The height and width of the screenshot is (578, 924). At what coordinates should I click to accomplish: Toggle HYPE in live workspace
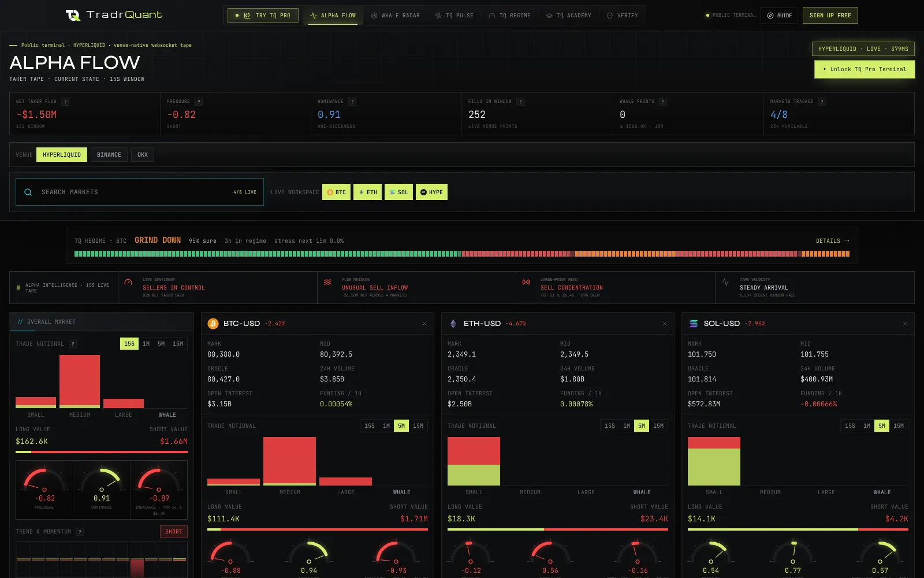(432, 192)
